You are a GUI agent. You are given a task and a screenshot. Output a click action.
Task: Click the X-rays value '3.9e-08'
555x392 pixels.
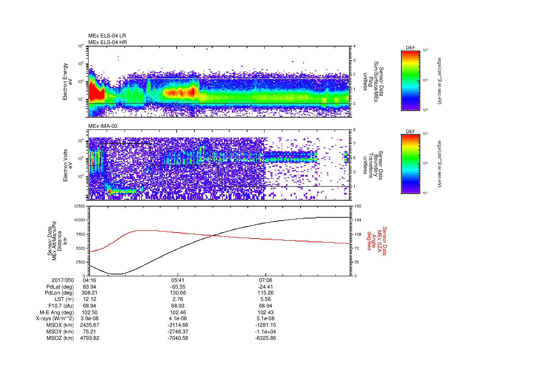(x=89, y=318)
